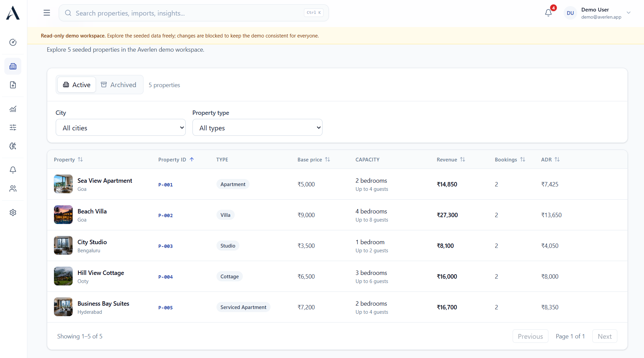The height and width of the screenshot is (358, 644).
Task: Sort by Base price arrows
Action: point(328,159)
